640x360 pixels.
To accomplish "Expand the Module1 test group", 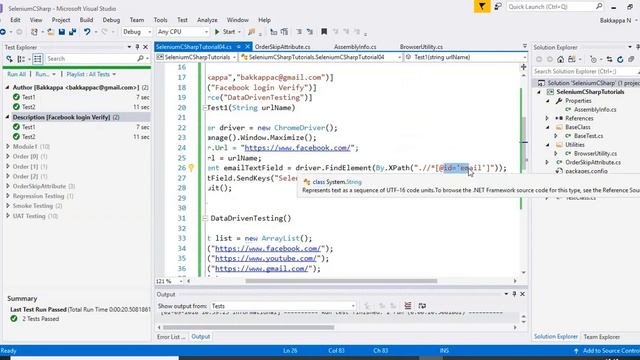I will coord(8,146).
